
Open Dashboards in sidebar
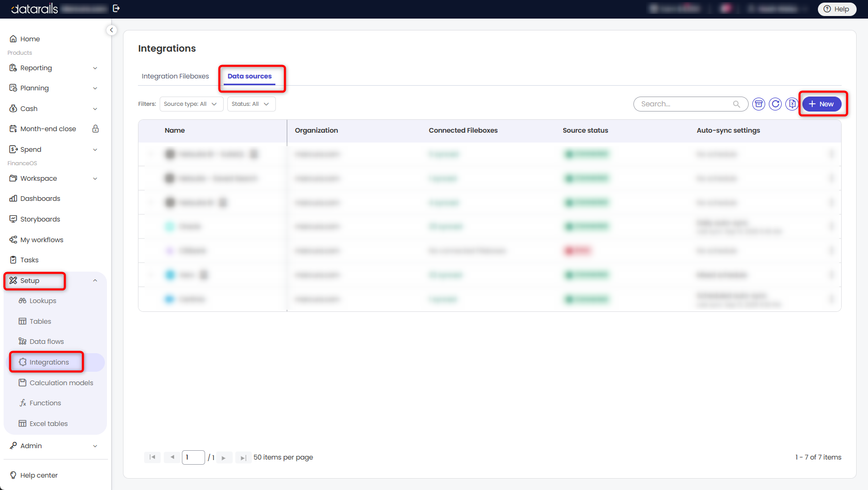(x=40, y=198)
